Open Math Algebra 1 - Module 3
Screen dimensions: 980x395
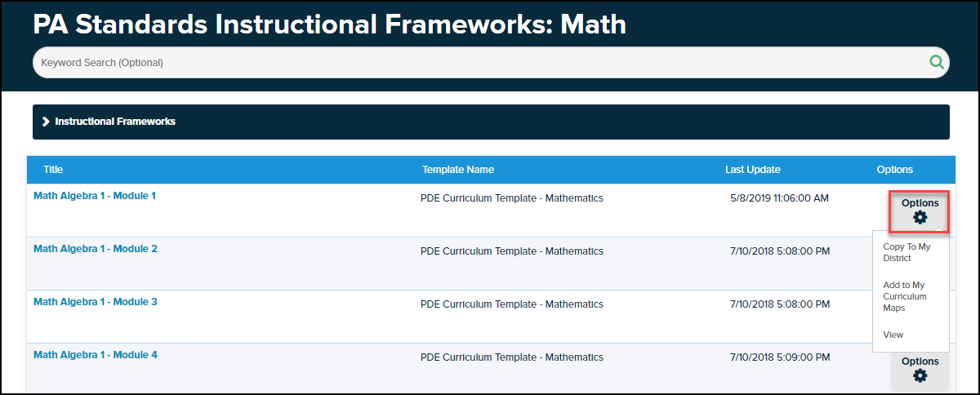[96, 302]
